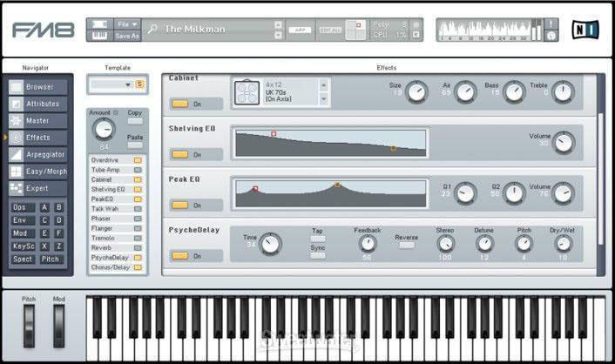Image resolution: width=615 pixels, height=364 pixels.
Task: Open the Easy/Morph page in Navigator
Action: coord(37,172)
